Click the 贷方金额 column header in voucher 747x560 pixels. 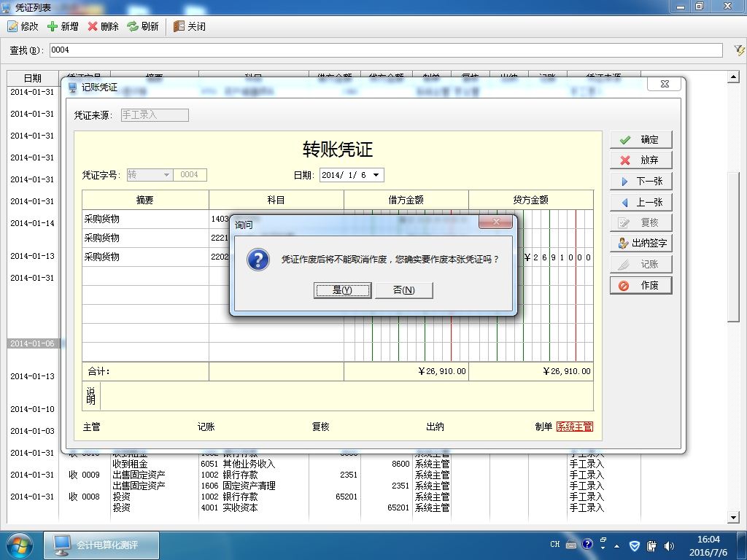[531, 200]
